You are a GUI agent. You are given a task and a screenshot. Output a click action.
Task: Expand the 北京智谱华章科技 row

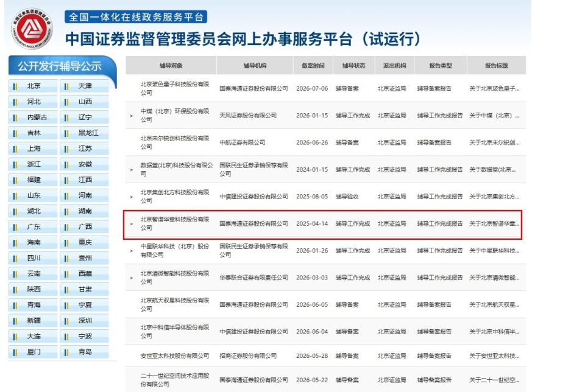pos(132,224)
